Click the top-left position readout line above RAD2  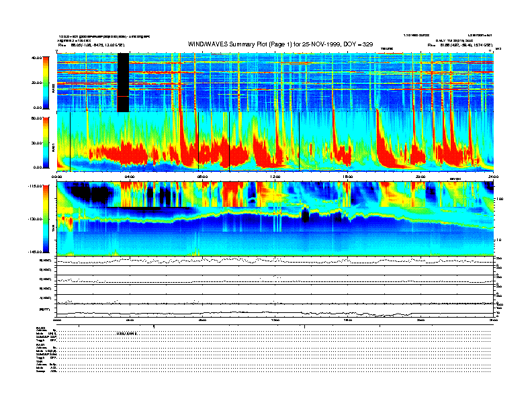[x=91, y=45]
